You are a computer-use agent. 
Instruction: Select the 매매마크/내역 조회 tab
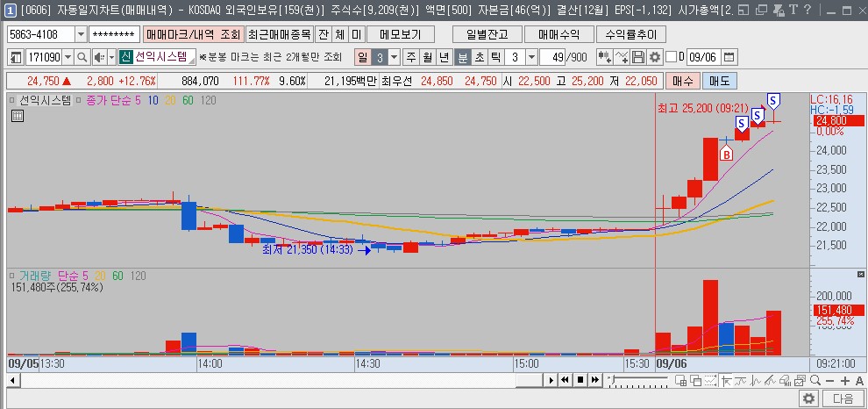(x=193, y=34)
